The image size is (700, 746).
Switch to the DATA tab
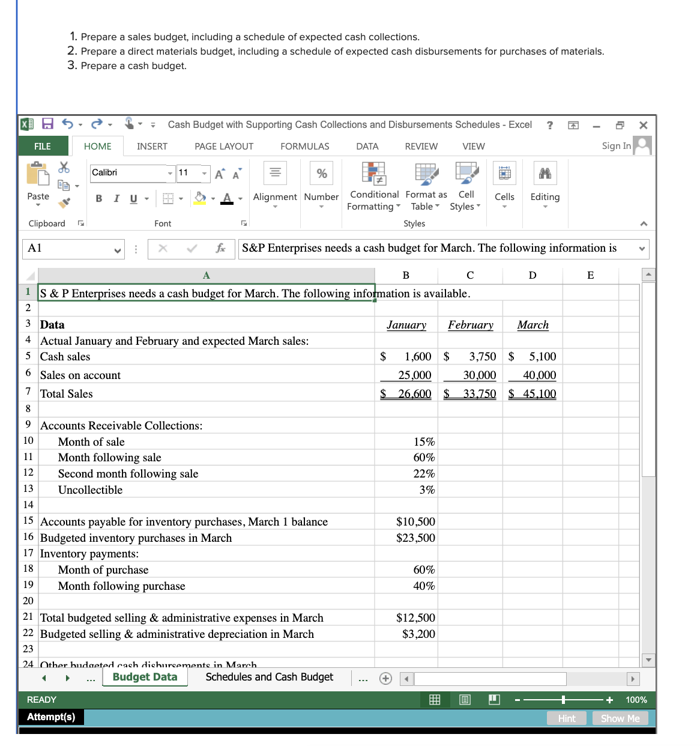[367, 146]
